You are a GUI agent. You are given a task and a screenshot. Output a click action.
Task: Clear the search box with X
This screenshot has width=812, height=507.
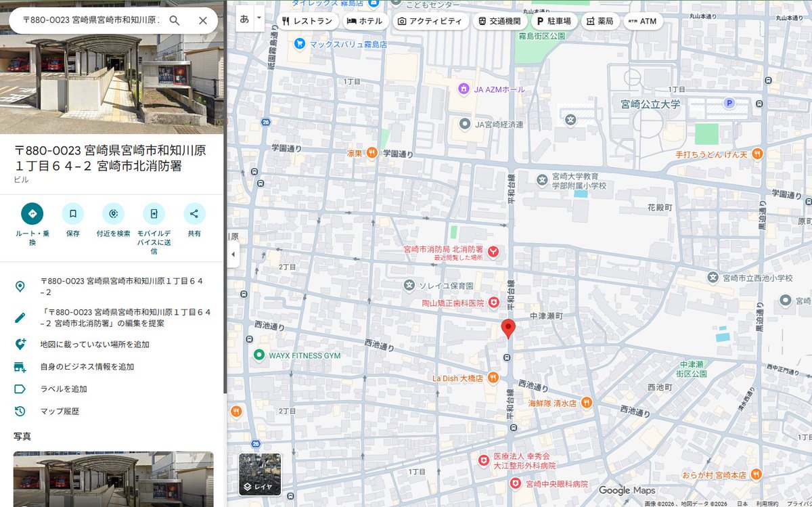[203, 20]
